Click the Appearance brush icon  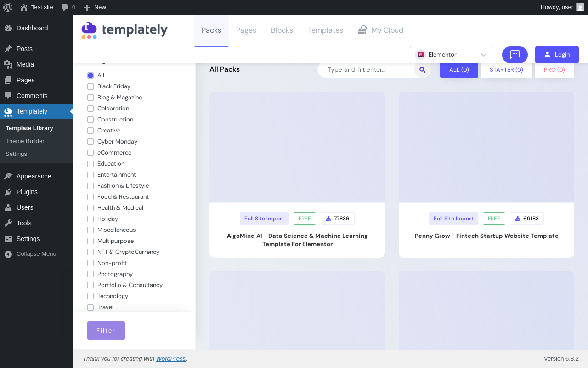(8, 176)
